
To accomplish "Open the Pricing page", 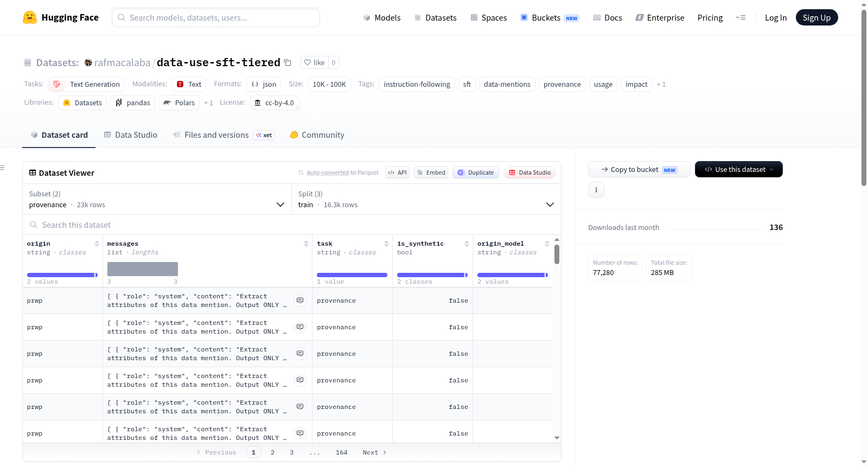I will (710, 17).
